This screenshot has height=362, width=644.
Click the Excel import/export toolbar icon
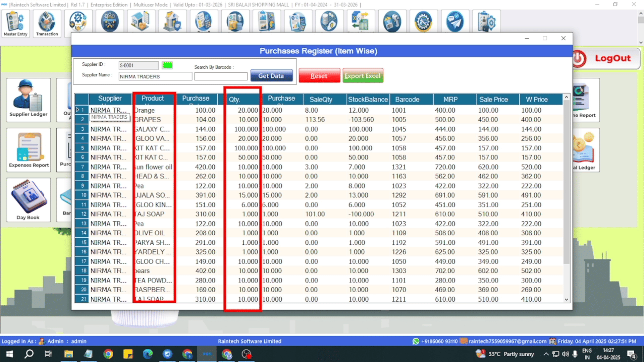pos(360,21)
